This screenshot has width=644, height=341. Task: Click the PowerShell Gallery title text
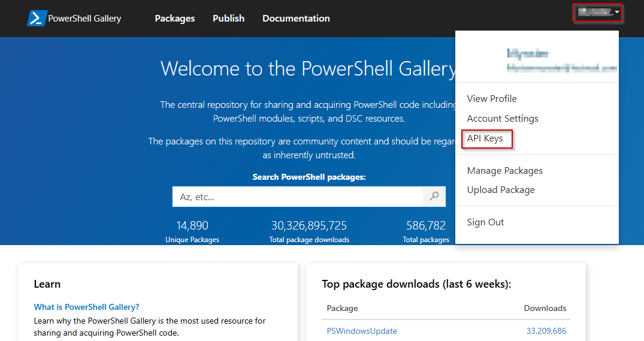pyautogui.click(x=84, y=19)
